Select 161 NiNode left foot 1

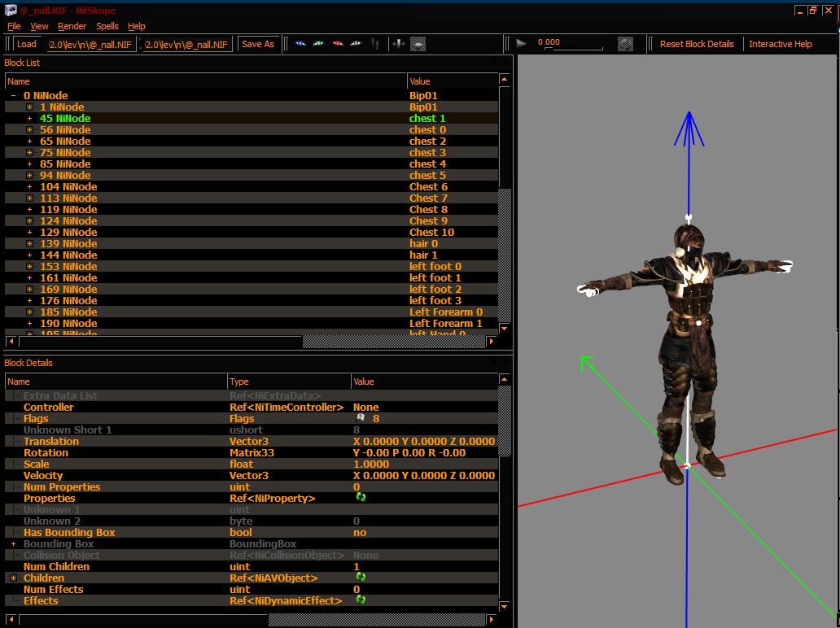tap(252, 278)
